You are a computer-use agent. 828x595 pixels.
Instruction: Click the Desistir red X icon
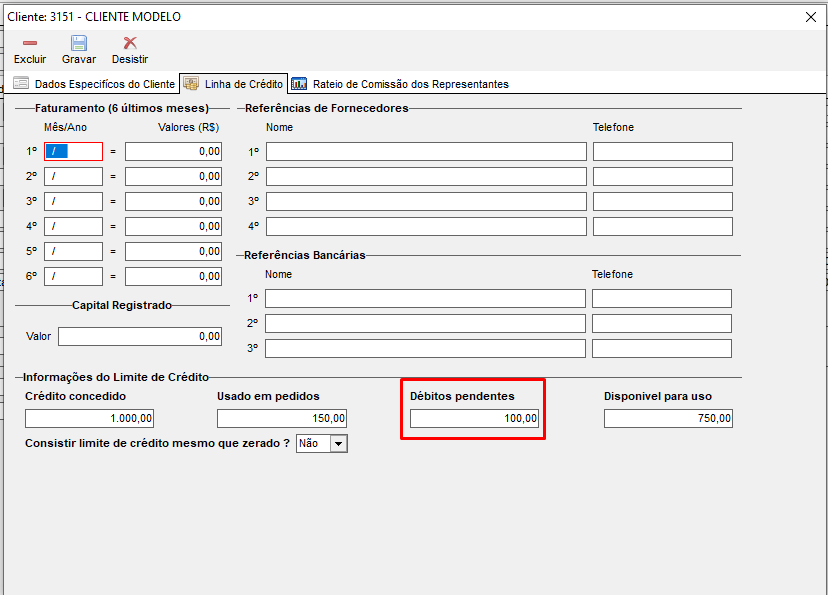coord(130,43)
